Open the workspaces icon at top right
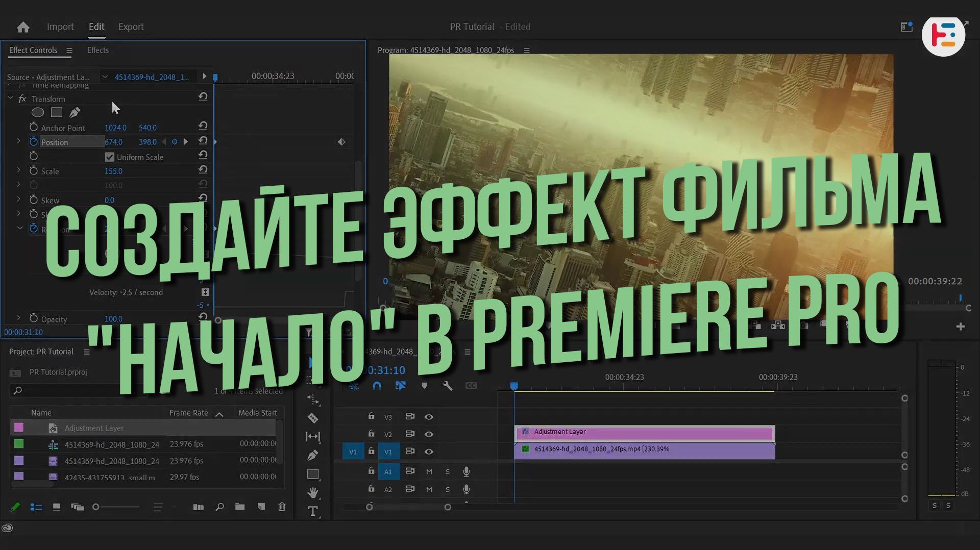The width and height of the screenshot is (980, 550). [906, 27]
